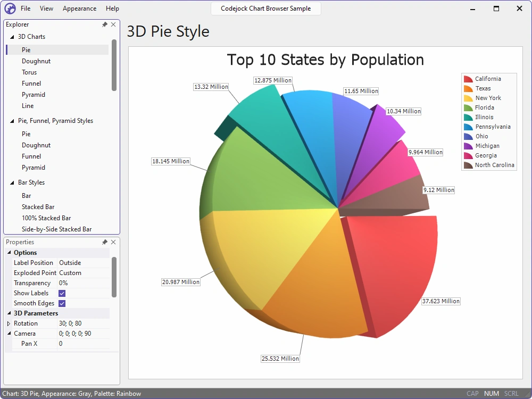Collapse the Bar Styles tree group
Screen dimensions: 532x399
point(12,182)
